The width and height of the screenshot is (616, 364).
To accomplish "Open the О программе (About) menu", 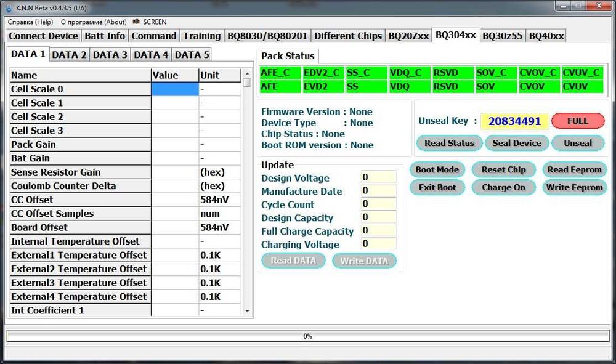I will click(x=94, y=22).
